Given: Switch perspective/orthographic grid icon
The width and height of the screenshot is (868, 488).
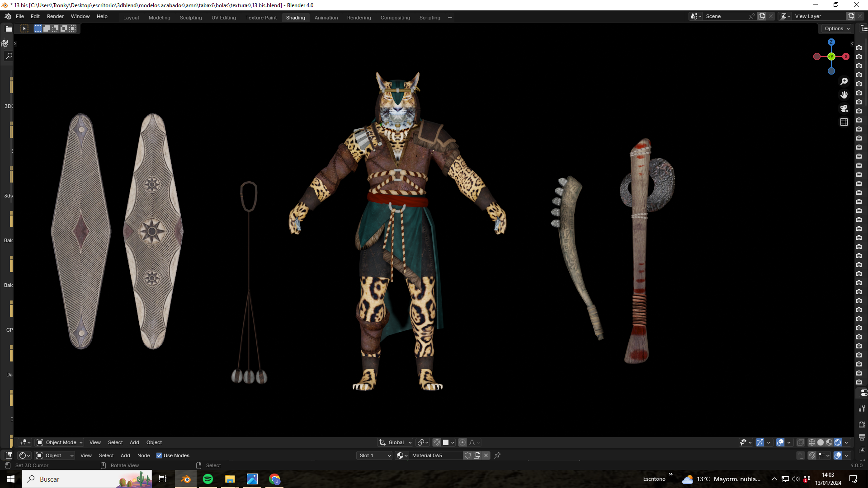Looking at the screenshot, I should pos(844,122).
